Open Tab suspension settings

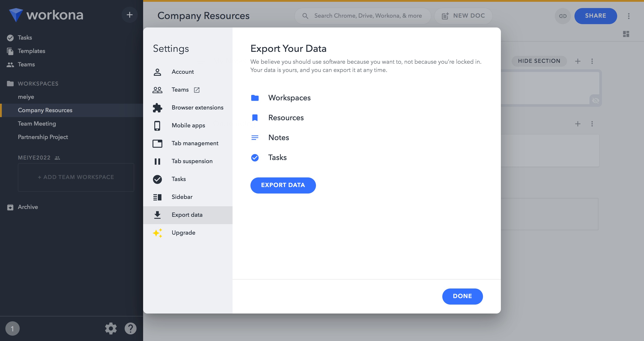coord(188,161)
